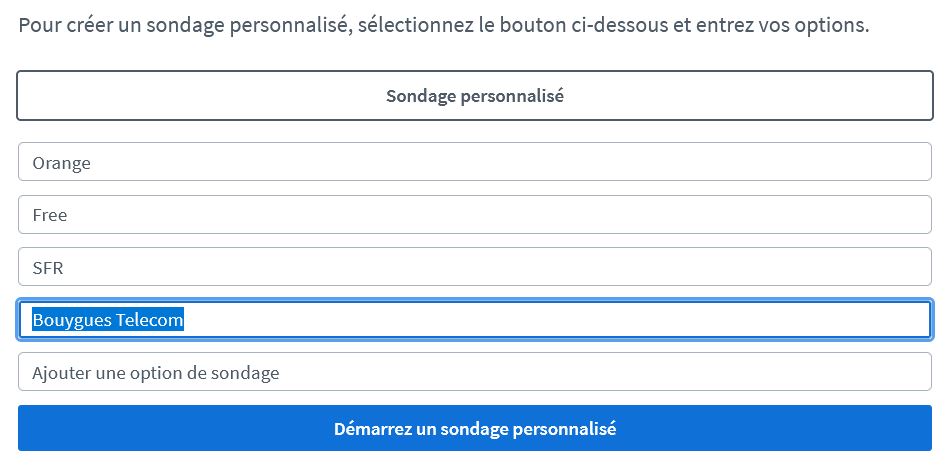Click the last poll option input to add one

(x=475, y=372)
